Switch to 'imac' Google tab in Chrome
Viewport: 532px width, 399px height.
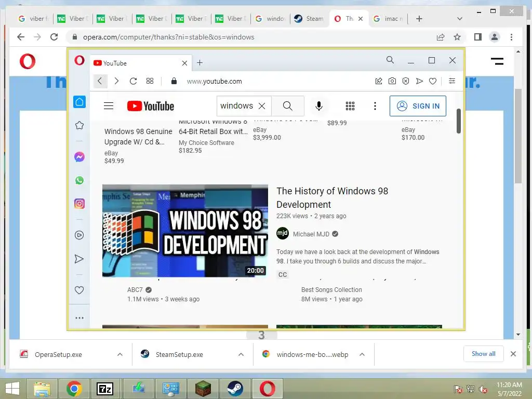pos(388,19)
